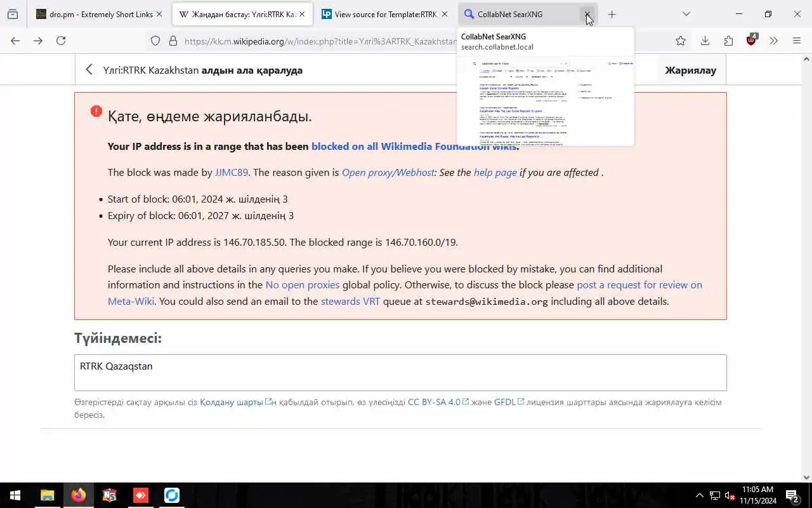
Task: Click Firefox taskbar icon
Action: tap(79, 495)
